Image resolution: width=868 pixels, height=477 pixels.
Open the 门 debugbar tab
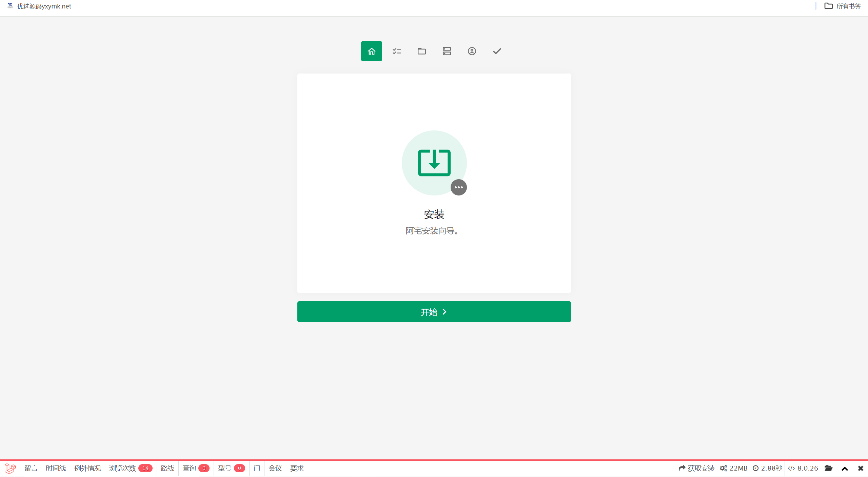coord(257,468)
